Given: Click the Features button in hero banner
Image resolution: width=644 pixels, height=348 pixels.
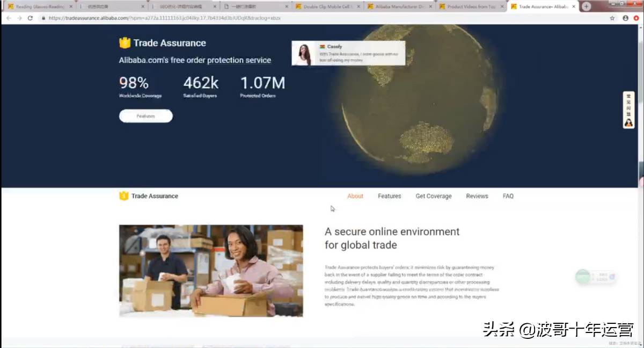Looking at the screenshot, I should [146, 116].
